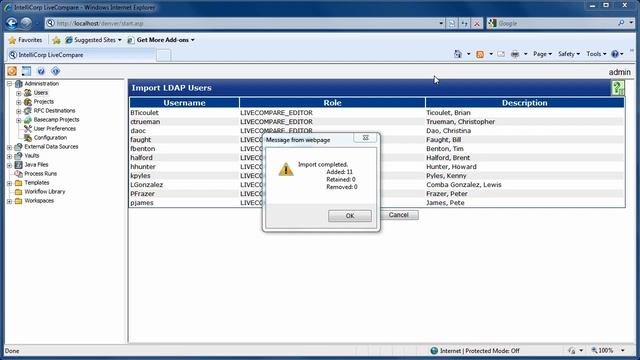Image resolution: width=640 pixels, height=360 pixels.
Task: Click the Configuration icon in tree
Action: pyautogui.click(x=28, y=138)
